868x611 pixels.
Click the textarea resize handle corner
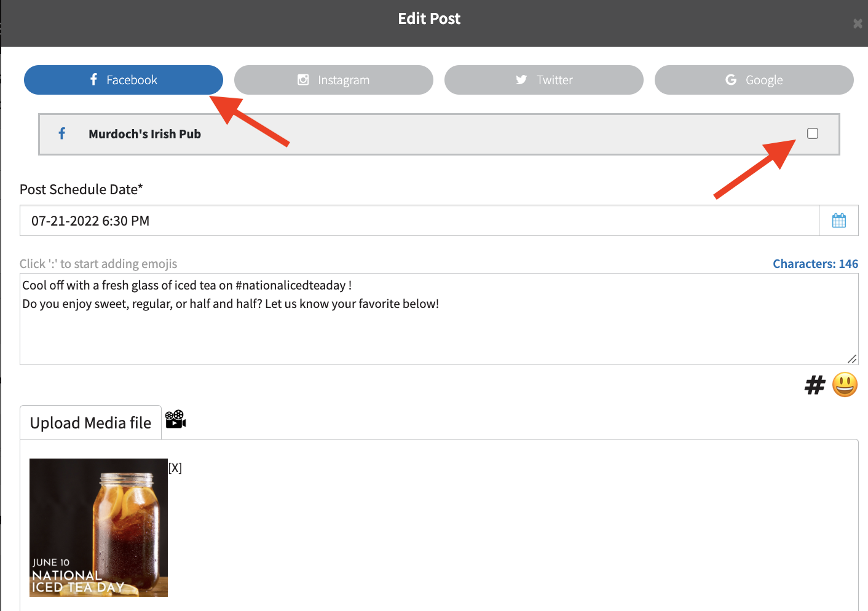(x=852, y=359)
